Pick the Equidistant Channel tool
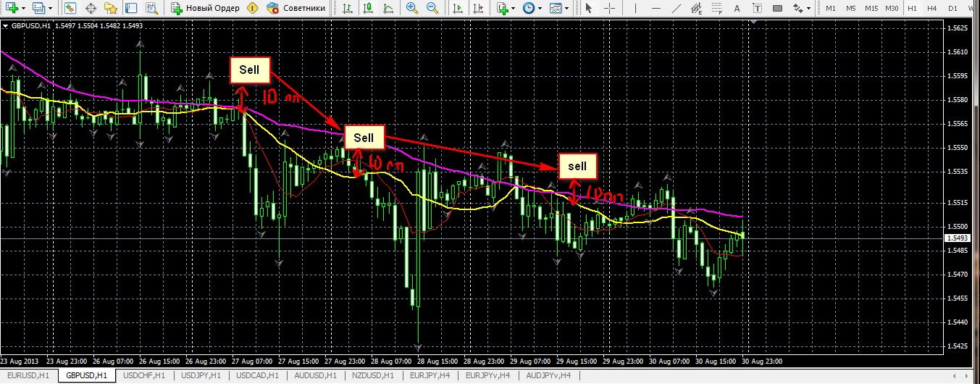The width and height of the screenshot is (980, 384). [695, 9]
